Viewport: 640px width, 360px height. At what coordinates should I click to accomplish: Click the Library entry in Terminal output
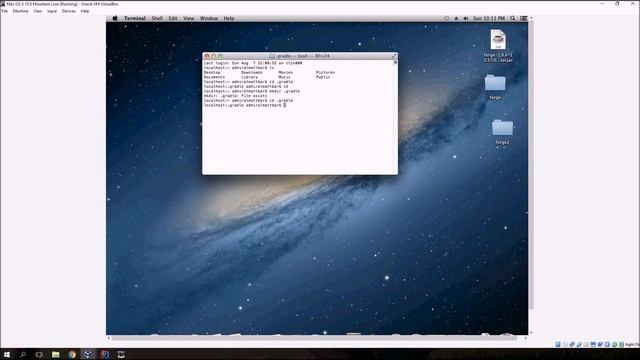(x=249, y=77)
